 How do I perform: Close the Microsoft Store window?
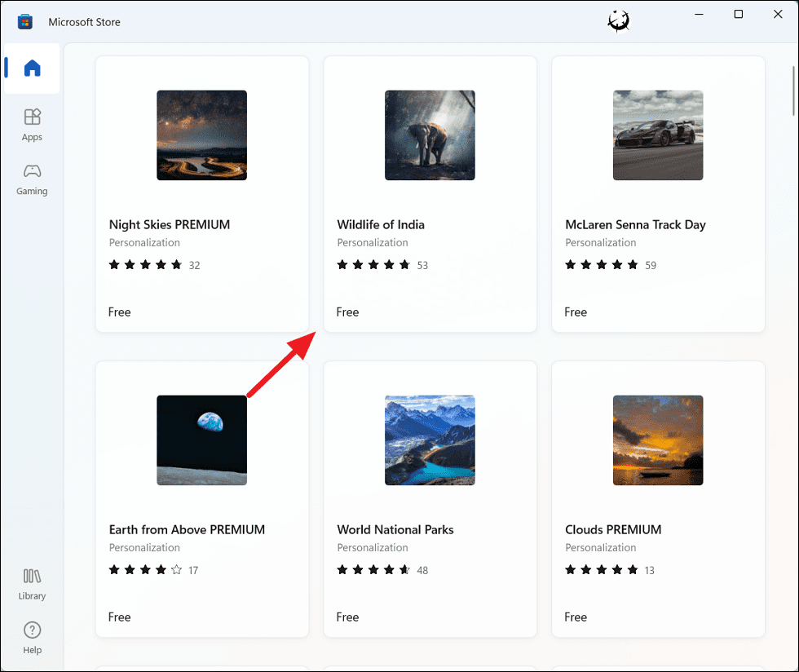tap(778, 15)
